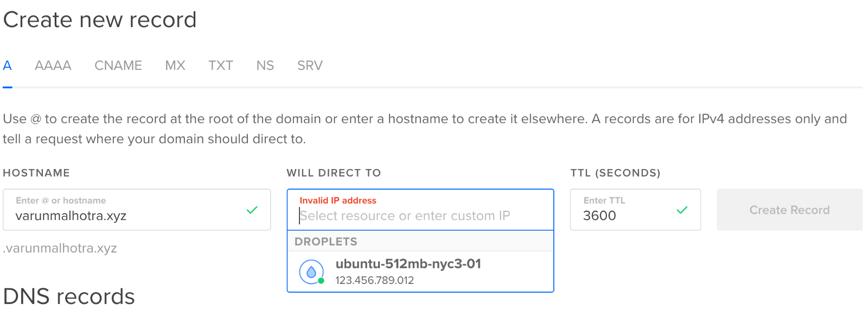
Task: Open the CNAME record tab
Action: (118, 66)
